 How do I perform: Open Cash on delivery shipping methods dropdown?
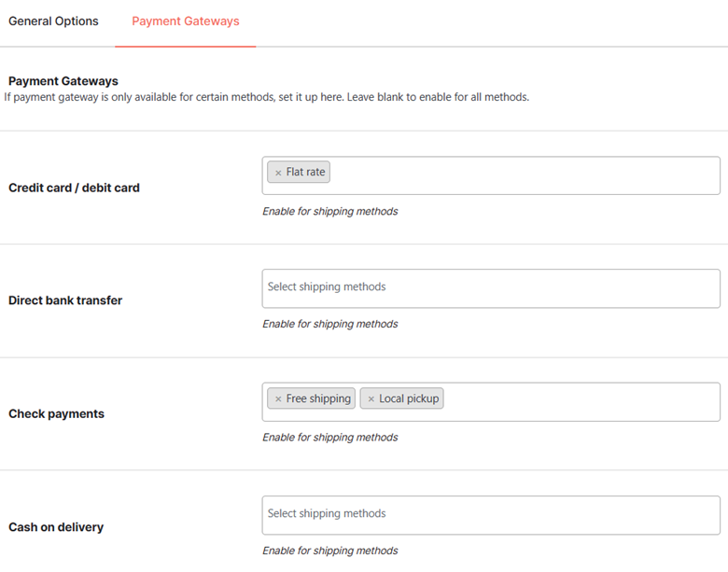click(491, 515)
